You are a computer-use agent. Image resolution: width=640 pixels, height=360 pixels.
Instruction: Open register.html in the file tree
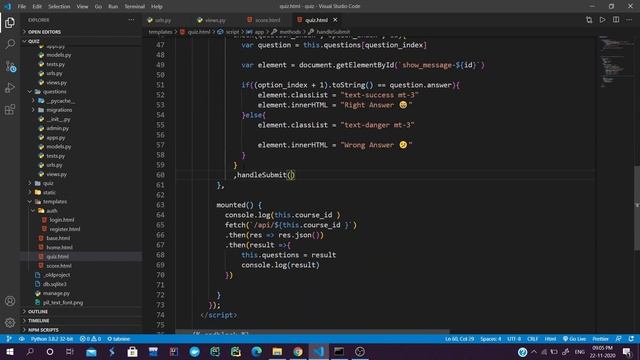tap(64, 229)
